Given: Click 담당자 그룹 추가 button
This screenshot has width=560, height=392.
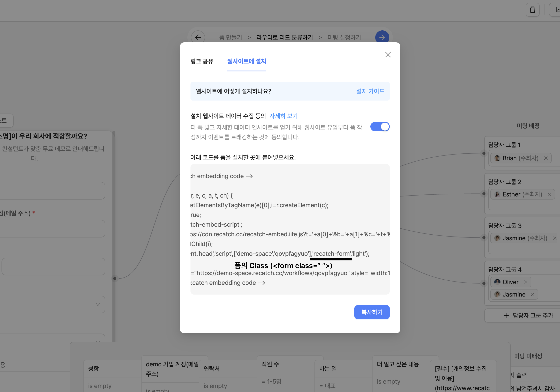Looking at the screenshot, I should tap(528, 315).
